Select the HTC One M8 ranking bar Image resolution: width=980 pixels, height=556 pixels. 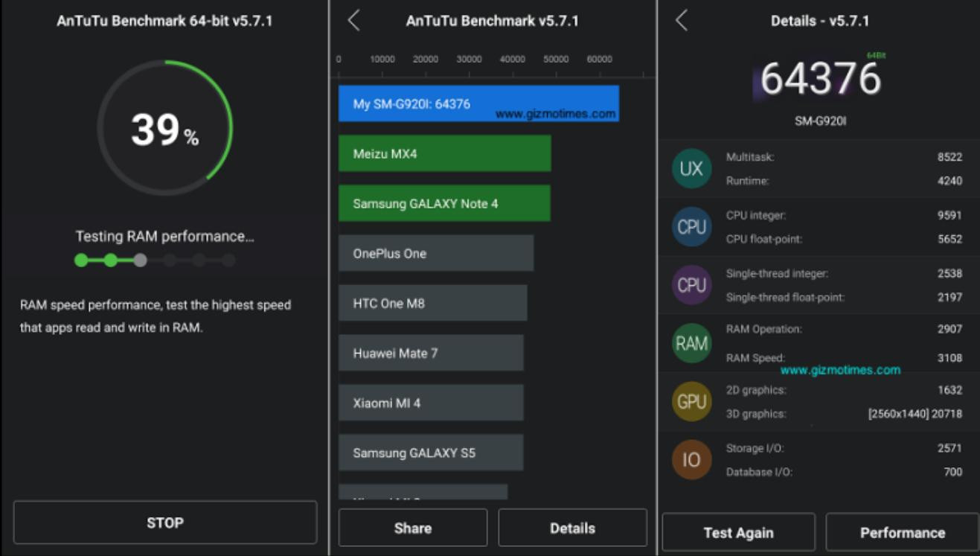click(x=432, y=303)
